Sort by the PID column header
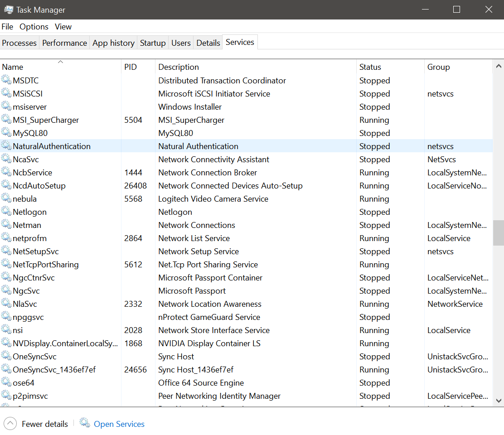504x435 pixels. point(138,67)
